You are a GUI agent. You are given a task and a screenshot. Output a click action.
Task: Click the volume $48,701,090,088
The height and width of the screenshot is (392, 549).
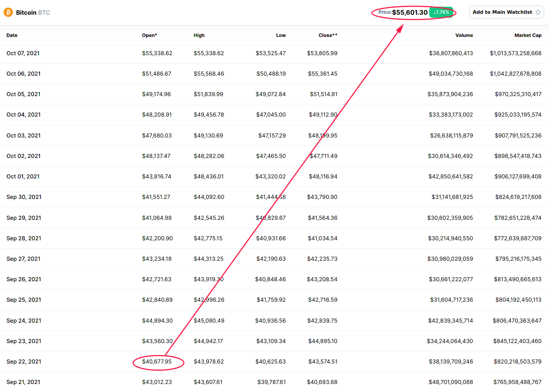pyautogui.click(x=451, y=382)
